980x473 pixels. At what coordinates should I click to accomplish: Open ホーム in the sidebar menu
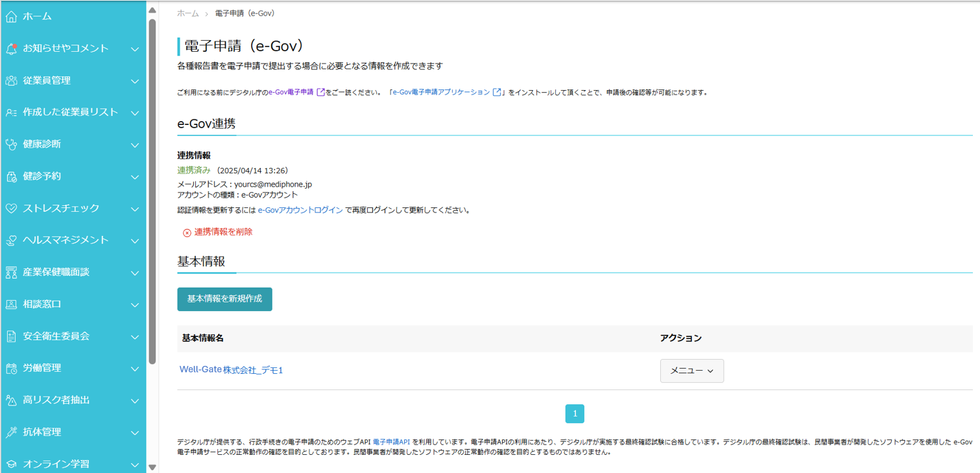tap(37, 16)
